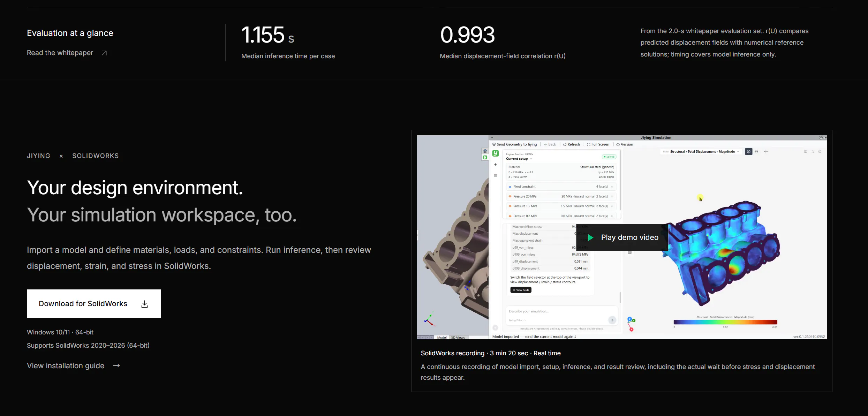This screenshot has height=416, width=868.
Task: Click the Supports SolidWorks 2020–2026 (64-bit) text
Action: (88, 346)
